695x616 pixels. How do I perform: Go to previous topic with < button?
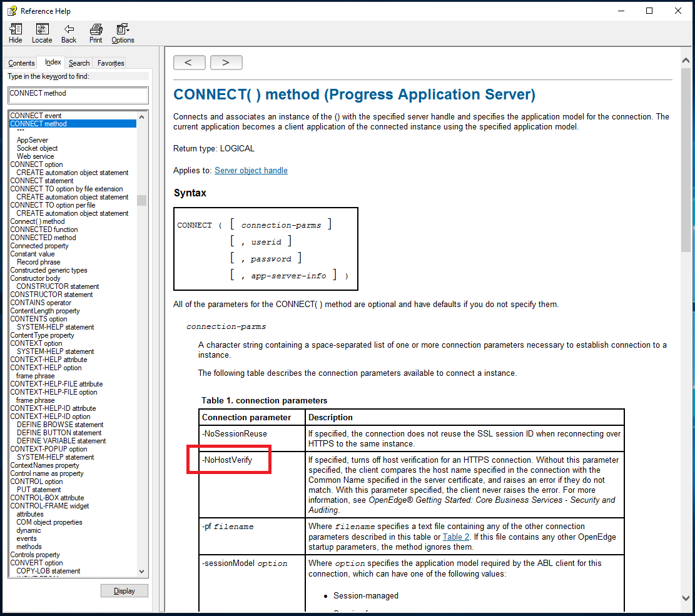(x=190, y=63)
